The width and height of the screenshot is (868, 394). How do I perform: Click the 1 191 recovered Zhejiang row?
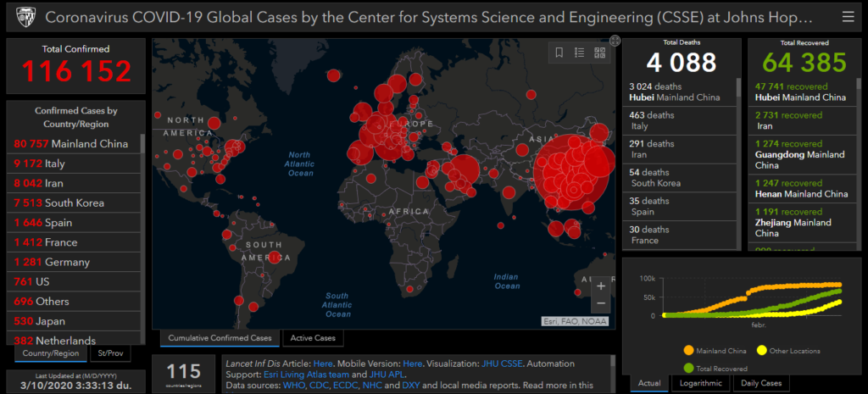(x=802, y=223)
